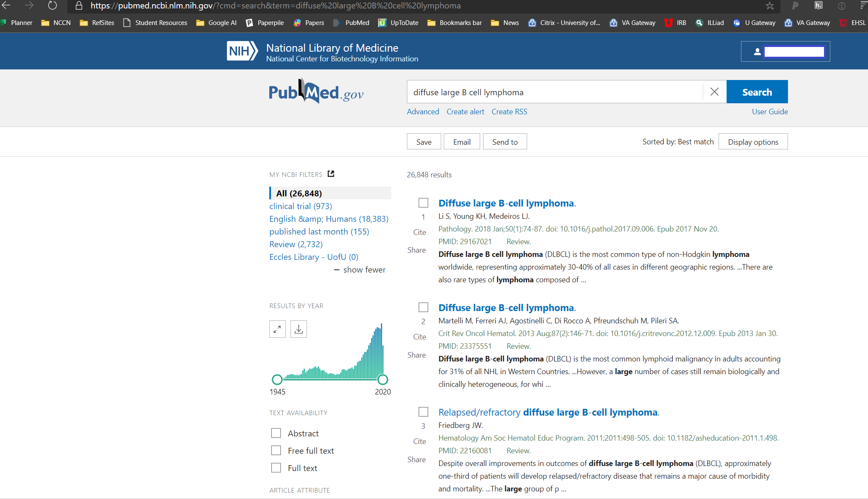
Task: Click the browser back arrow
Action: [x=6, y=6]
